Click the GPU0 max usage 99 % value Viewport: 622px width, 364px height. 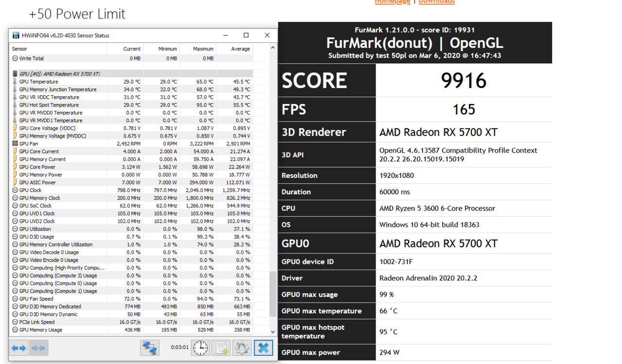pyautogui.click(x=387, y=295)
